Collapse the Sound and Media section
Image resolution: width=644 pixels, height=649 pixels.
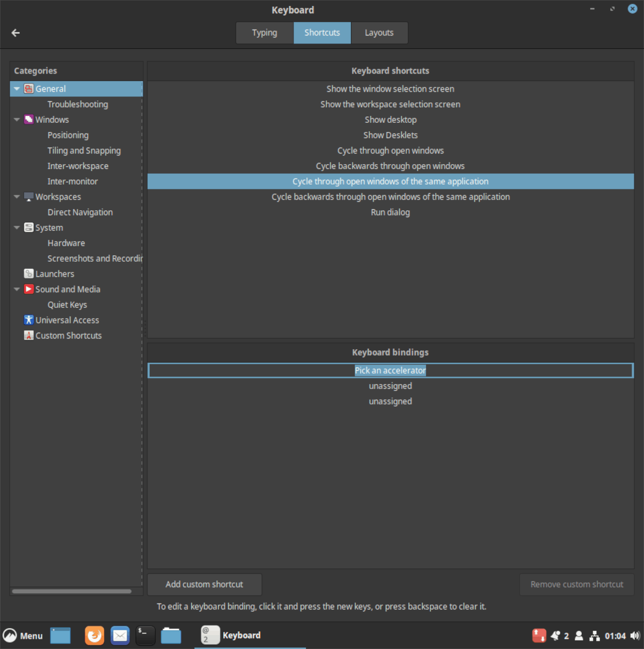[x=16, y=289]
